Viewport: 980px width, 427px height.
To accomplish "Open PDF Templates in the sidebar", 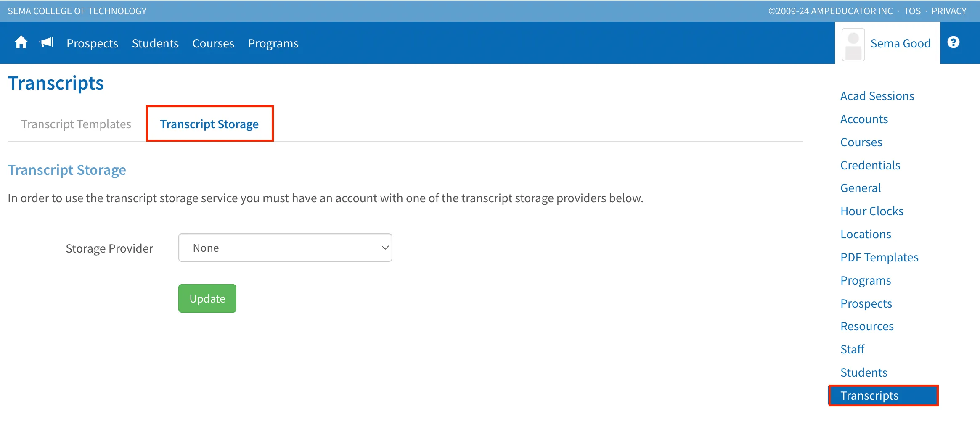I will tap(879, 257).
